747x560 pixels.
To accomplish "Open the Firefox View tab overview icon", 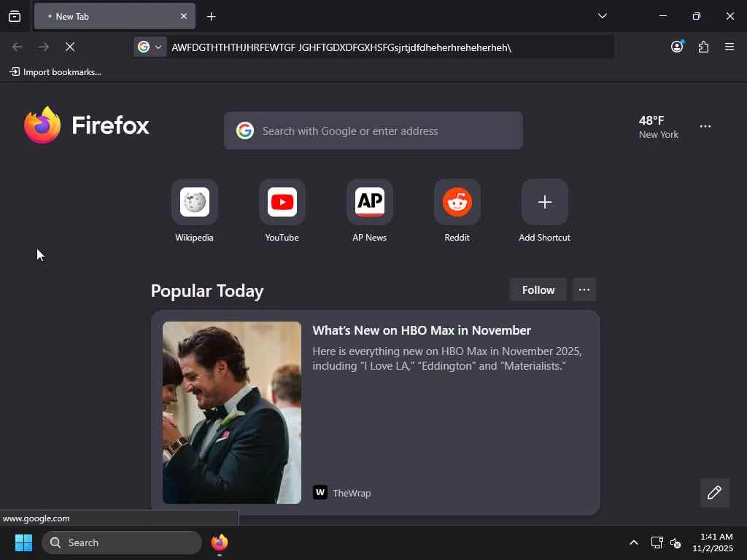I will pyautogui.click(x=15, y=16).
